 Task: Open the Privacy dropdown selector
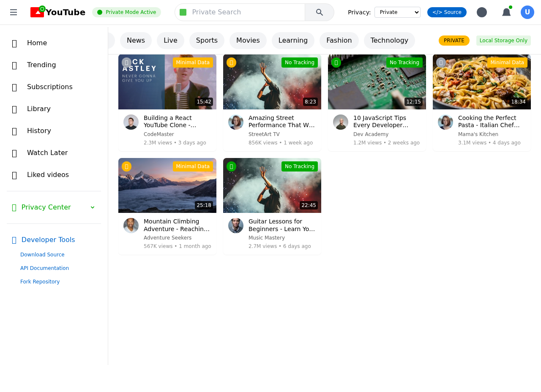point(397,12)
